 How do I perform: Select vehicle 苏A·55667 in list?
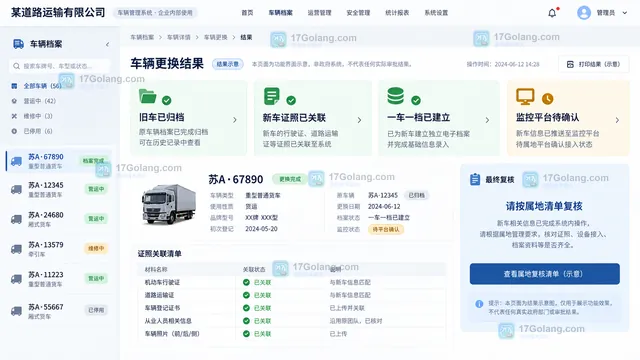pos(58,311)
